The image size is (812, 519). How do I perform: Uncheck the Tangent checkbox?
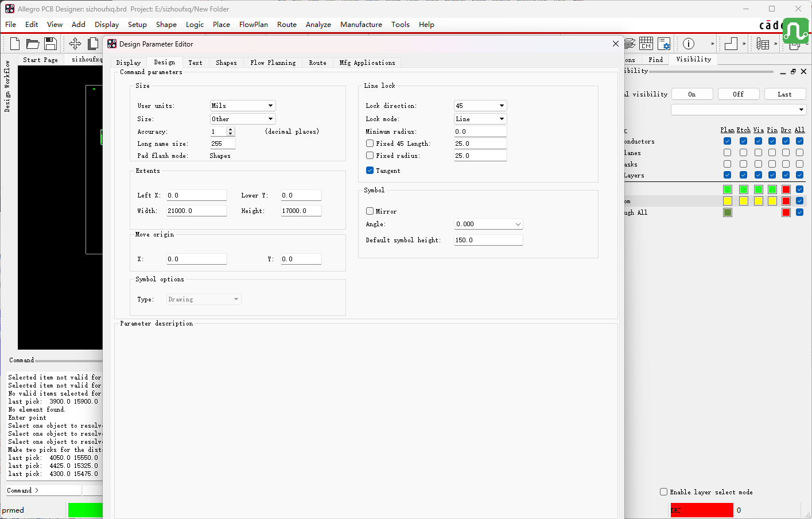pos(370,171)
